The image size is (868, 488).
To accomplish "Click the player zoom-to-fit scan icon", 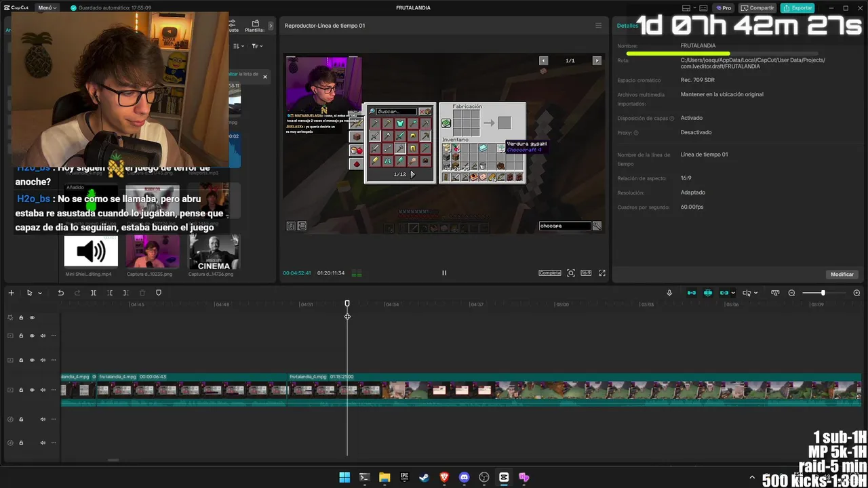I will pyautogui.click(x=571, y=273).
